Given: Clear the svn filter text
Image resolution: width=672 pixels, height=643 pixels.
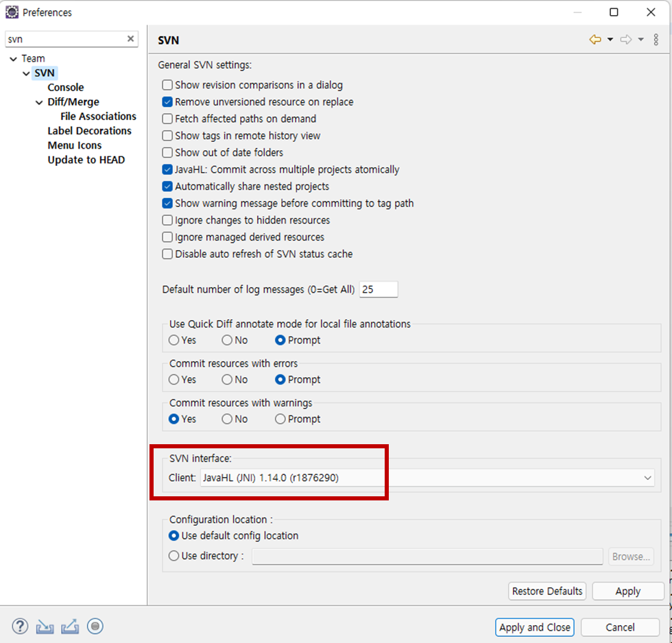Looking at the screenshot, I should pyautogui.click(x=130, y=38).
